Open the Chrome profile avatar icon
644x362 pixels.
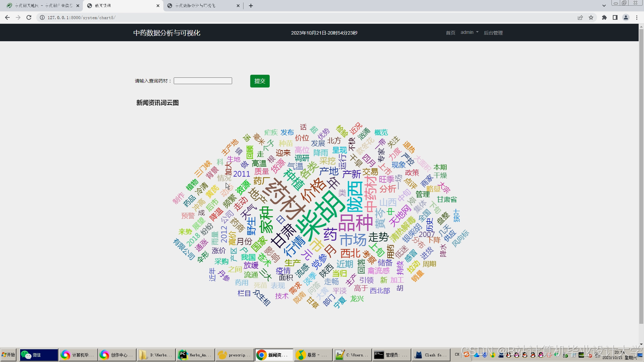[x=626, y=17]
